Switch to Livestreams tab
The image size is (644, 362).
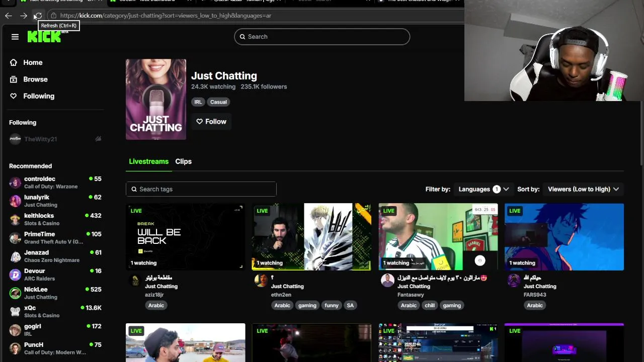tap(148, 161)
